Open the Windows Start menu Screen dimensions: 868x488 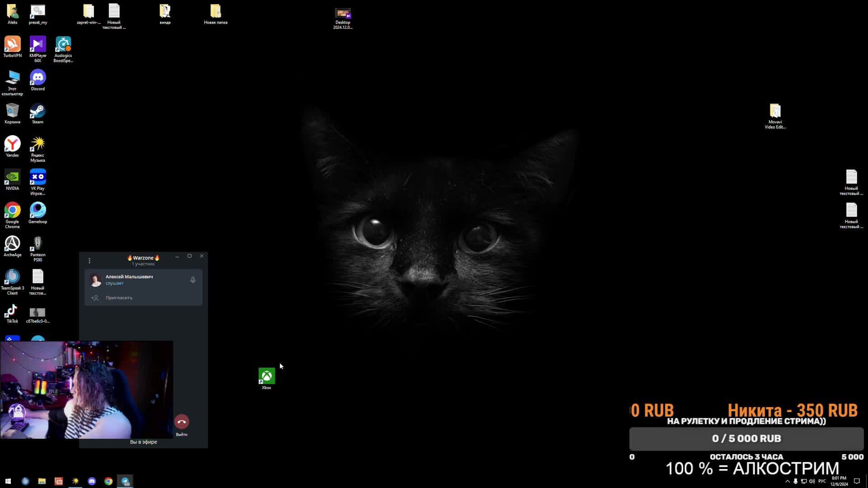(8, 481)
